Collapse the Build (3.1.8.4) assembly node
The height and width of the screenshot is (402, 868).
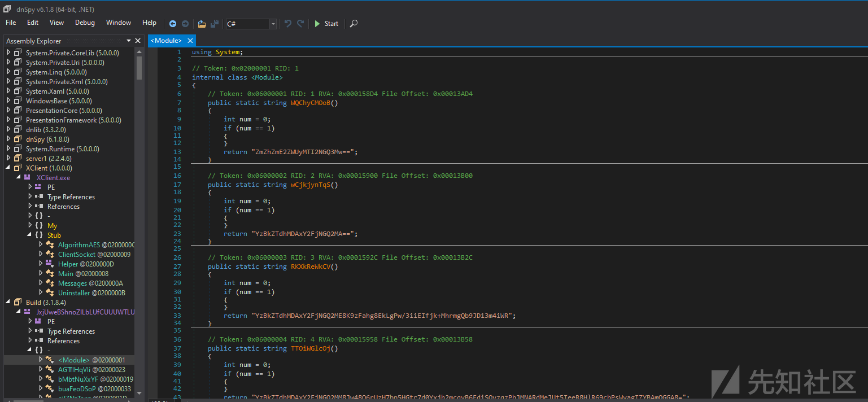[8, 303]
